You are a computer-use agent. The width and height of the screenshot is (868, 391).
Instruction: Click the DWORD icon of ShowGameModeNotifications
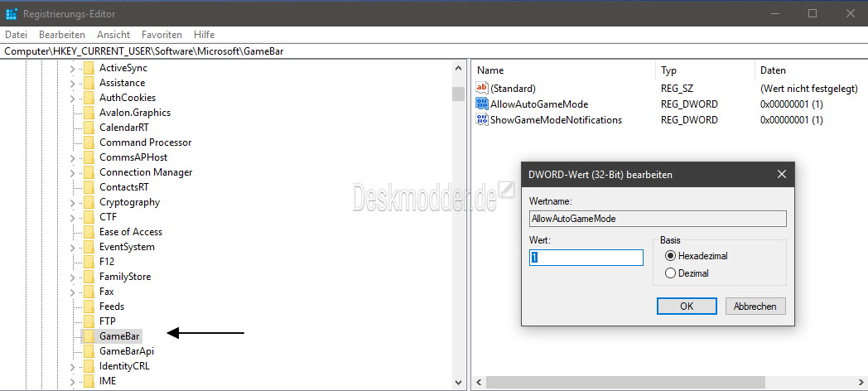click(x=481, y=119)
